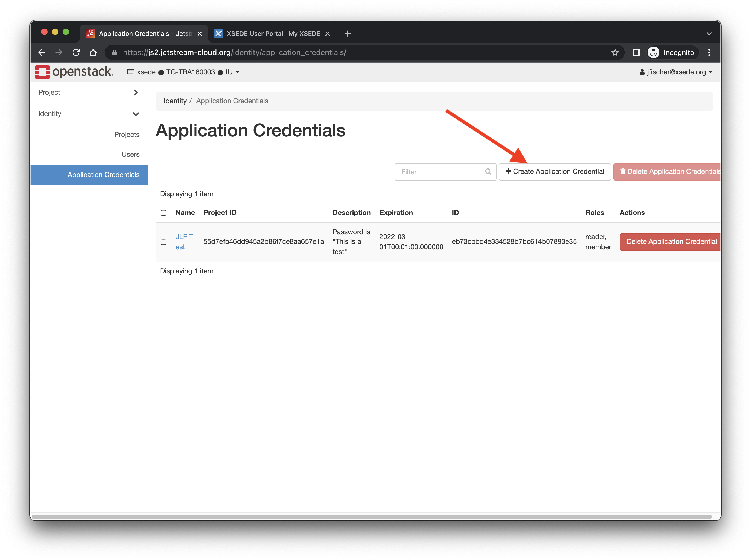Click Create Application Credential button
The width and height of the screenshot is (751, 560).
tap(555, 171)
